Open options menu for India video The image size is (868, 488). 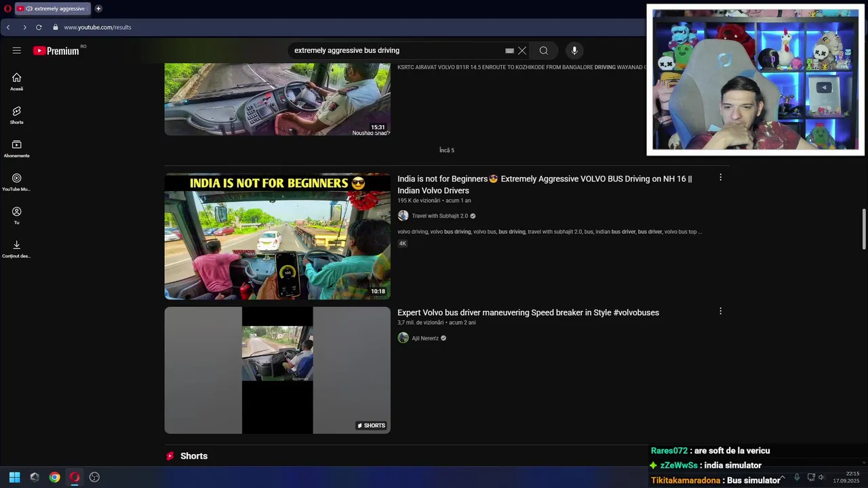(x=720, y=178)
